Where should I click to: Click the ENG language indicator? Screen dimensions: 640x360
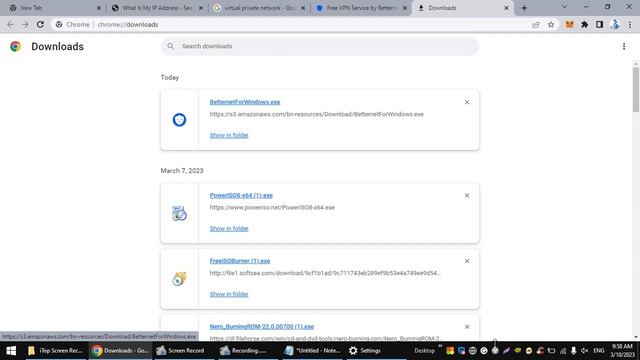(599, 351)
